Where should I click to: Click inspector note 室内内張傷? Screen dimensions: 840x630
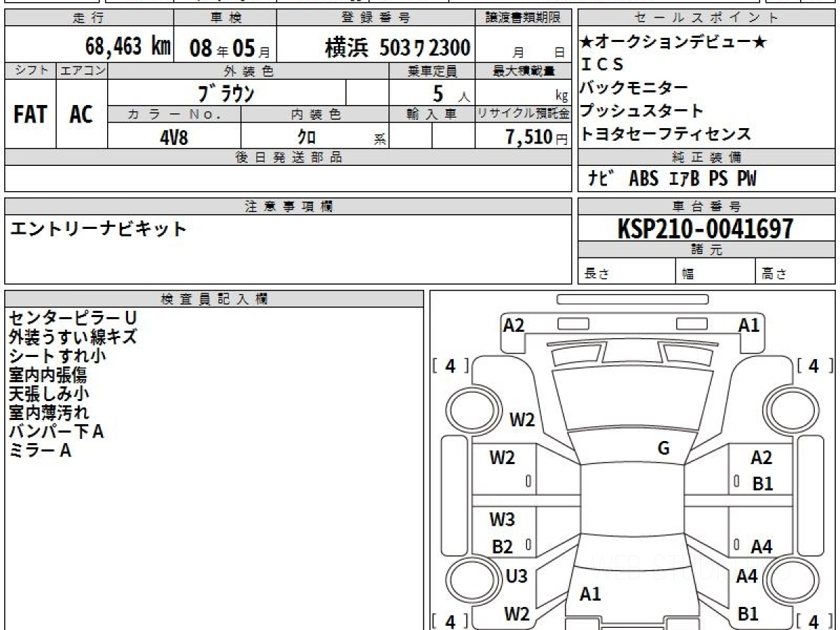48,374
